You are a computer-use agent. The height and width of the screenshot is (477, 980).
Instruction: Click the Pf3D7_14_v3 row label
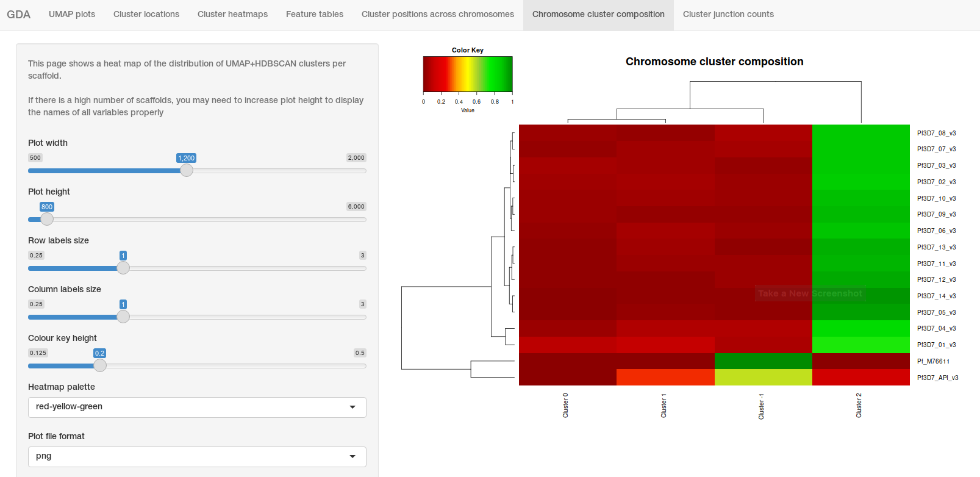coord(936,296)
